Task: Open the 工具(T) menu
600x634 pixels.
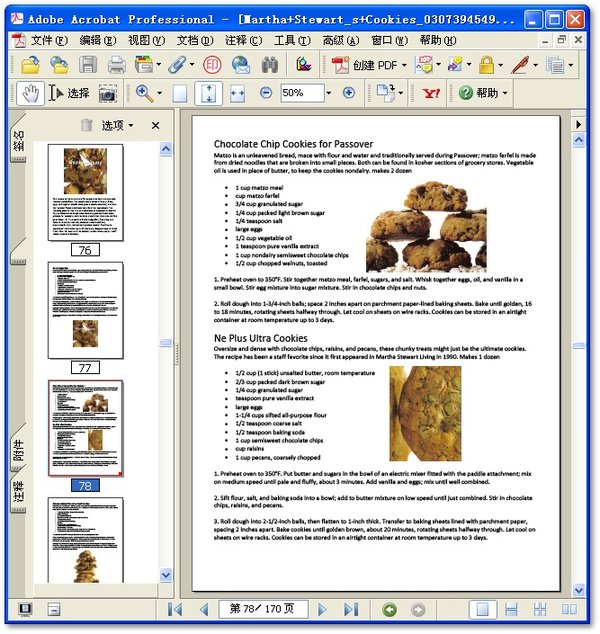Action: (292, 40)
